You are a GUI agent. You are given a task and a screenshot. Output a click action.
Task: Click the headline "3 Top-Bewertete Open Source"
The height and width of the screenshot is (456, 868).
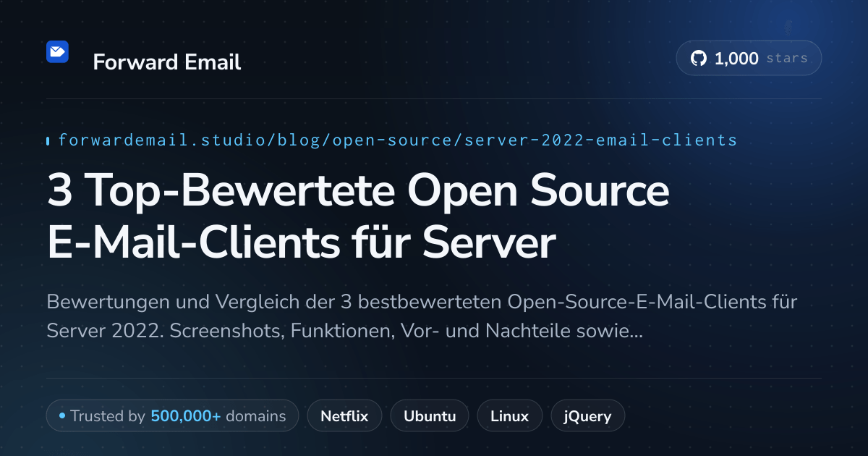pos(359,192)
